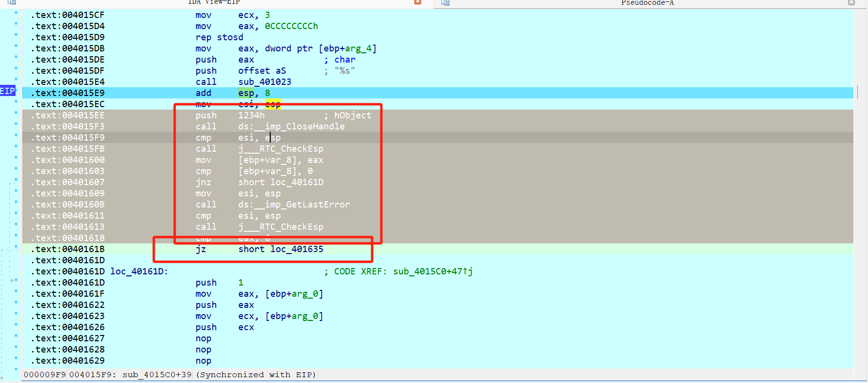Toggle breakpoint dot at address 0040161B
868x383 pixels.
click(16, 247)
